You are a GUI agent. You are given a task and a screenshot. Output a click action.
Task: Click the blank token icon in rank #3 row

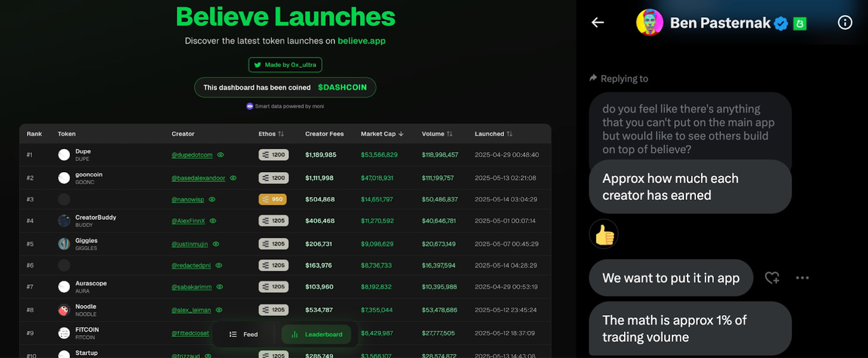(x=64, y=199)
